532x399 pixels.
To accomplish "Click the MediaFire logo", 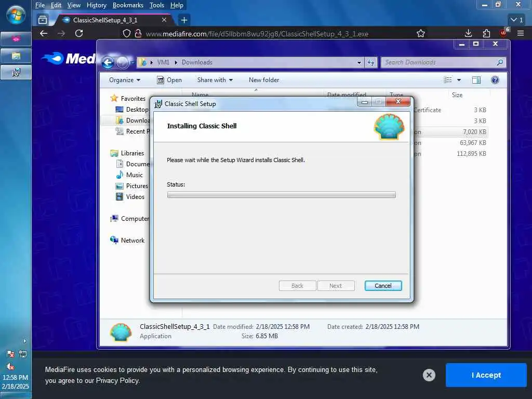I will (x=69, y=58).
